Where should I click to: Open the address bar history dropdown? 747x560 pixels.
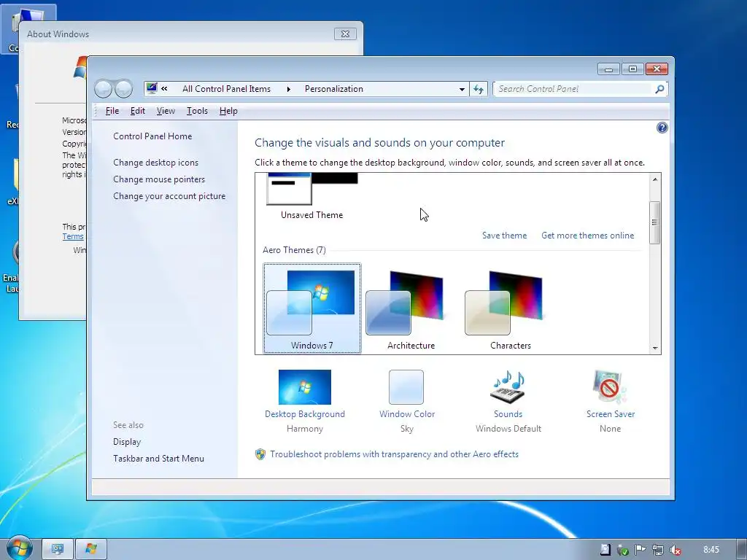pos(462,89)
